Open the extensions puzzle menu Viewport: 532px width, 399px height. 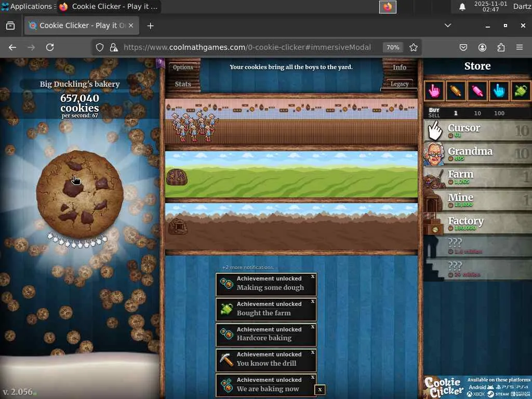(501, 47)
